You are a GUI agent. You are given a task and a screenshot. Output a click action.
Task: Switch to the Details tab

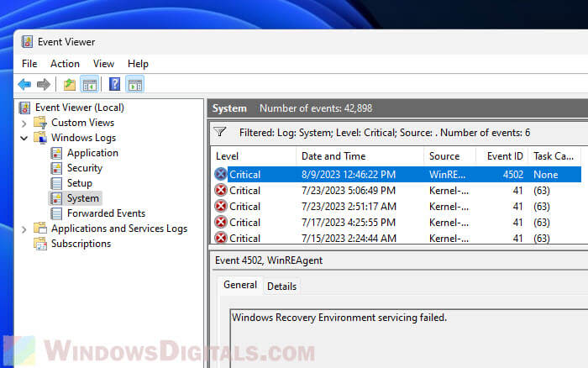click(281, 287)
